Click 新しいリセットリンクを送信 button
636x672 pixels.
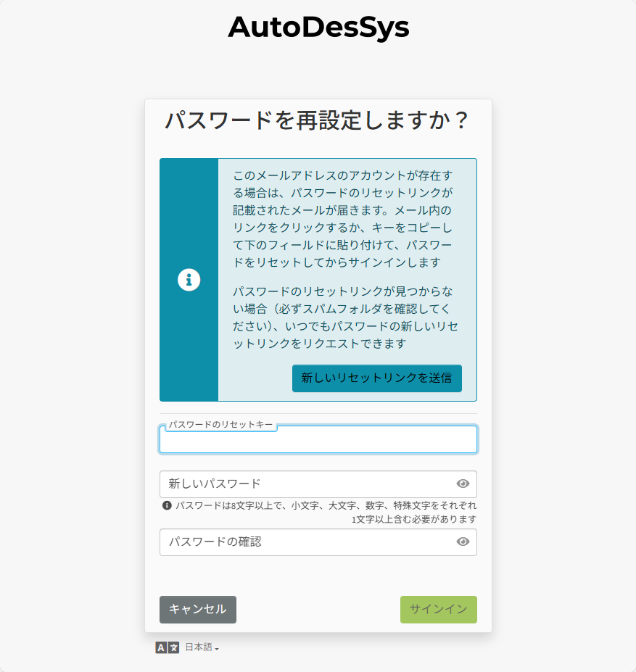pos(377,378)
